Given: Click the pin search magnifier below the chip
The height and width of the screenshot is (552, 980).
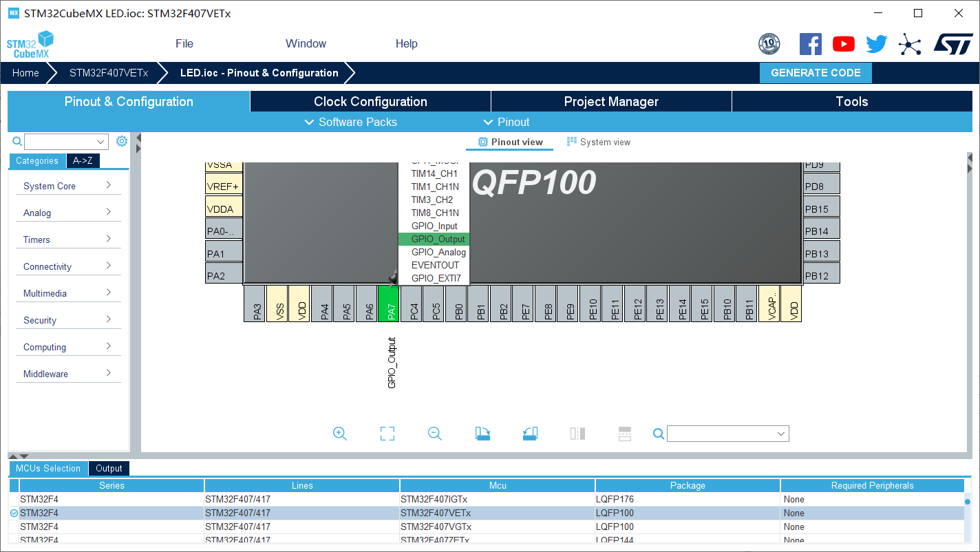Looking at the screenshot, I should (659, 434).
